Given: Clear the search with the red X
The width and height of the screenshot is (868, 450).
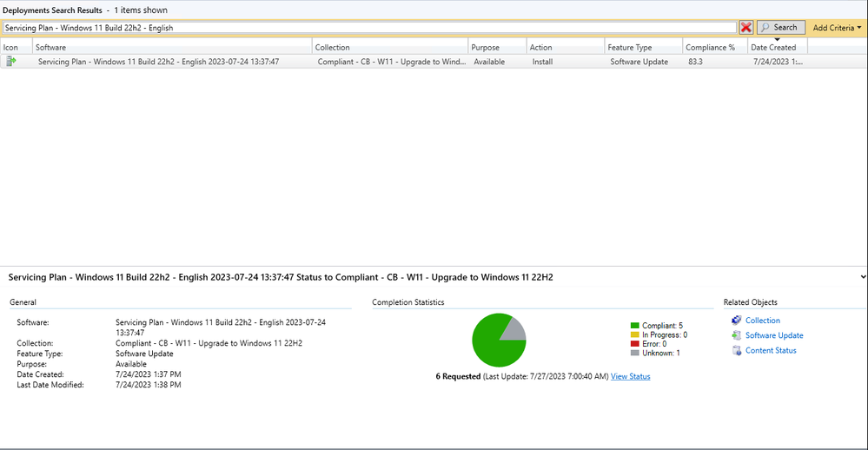Looking at the screenshot, I should 745,27.
